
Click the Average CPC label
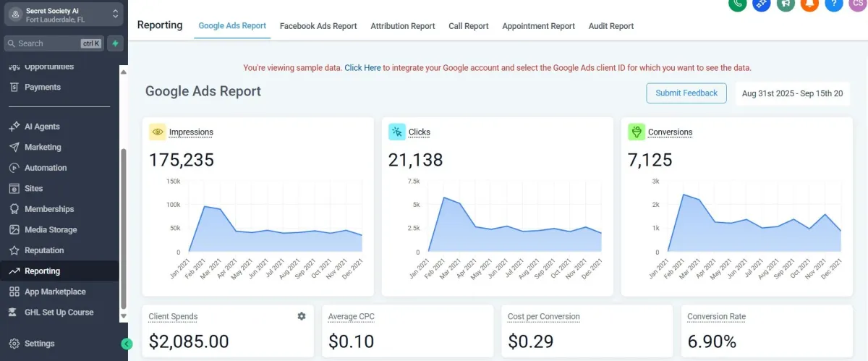352,316
